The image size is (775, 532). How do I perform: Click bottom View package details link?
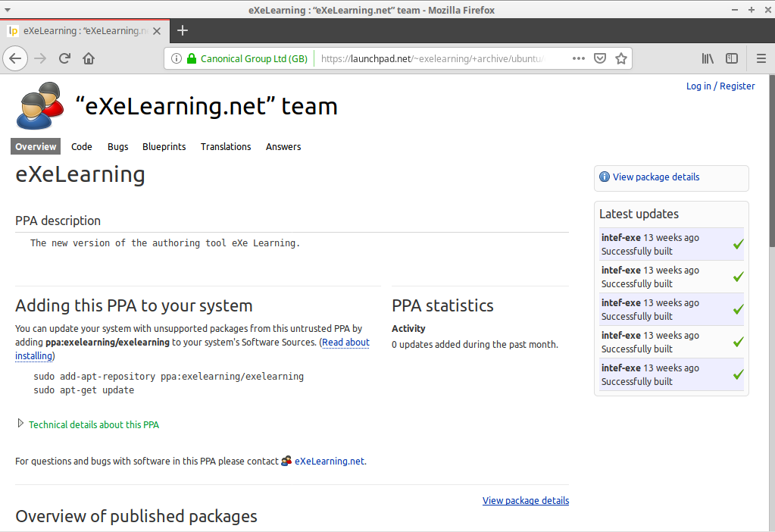[526, 500]
